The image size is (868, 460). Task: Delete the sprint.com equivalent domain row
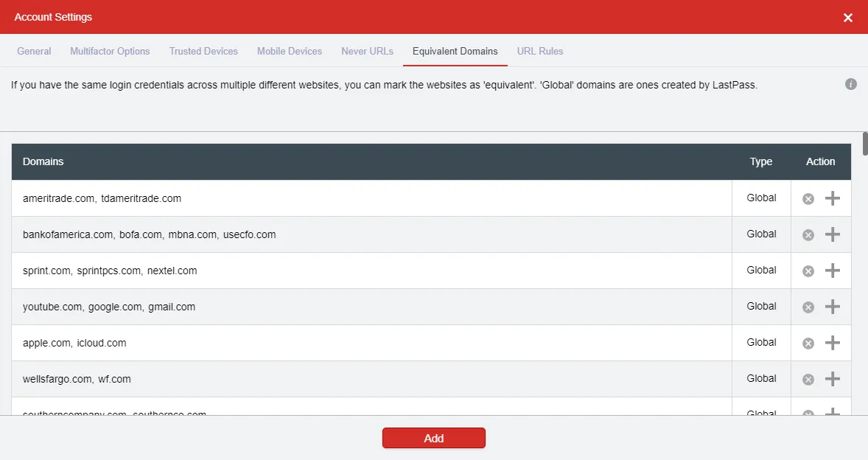808,271
